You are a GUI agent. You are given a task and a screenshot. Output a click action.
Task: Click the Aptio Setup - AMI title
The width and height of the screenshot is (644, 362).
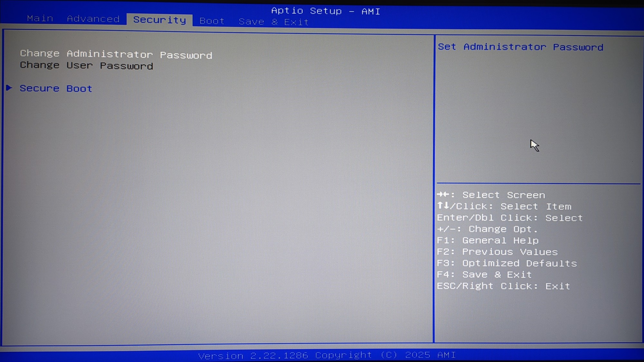[x=326, y=11]
